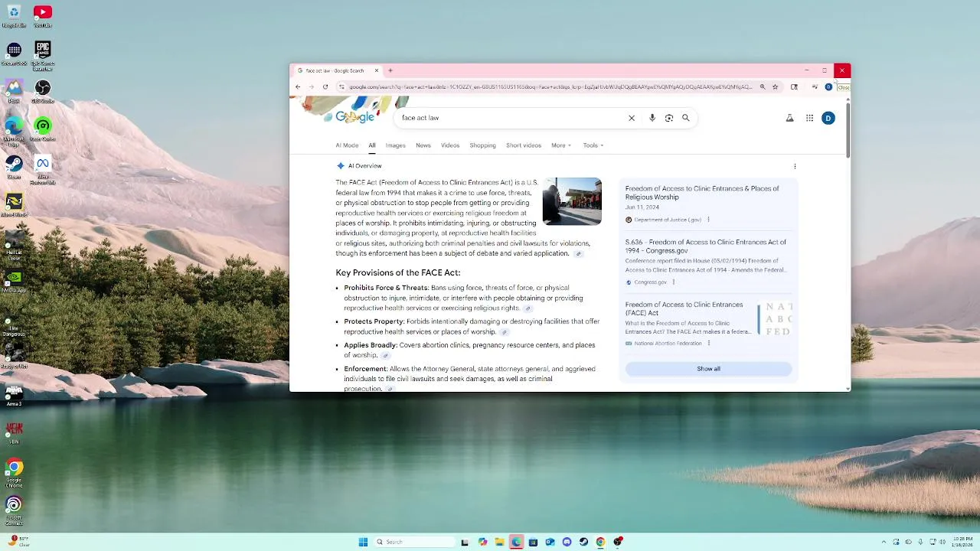
Task: Switch to Shopping tab
Action: 482,145
